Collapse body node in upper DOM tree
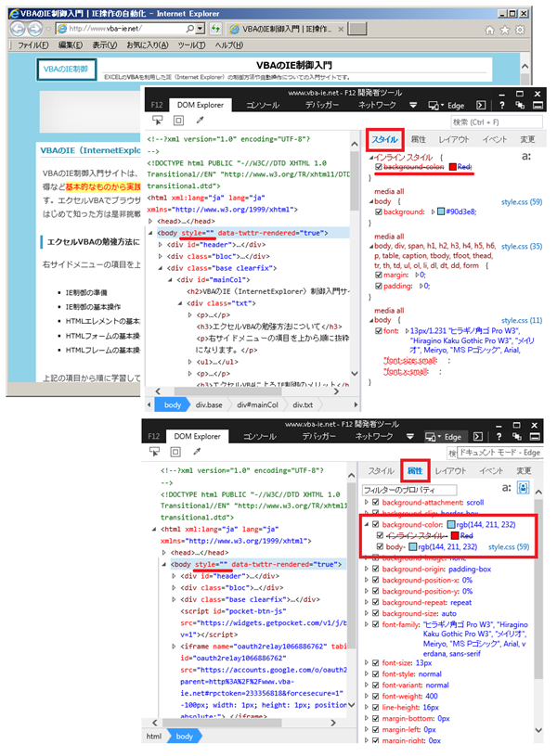This screenshot has height=756, width=557. click(x=150, y=233)
